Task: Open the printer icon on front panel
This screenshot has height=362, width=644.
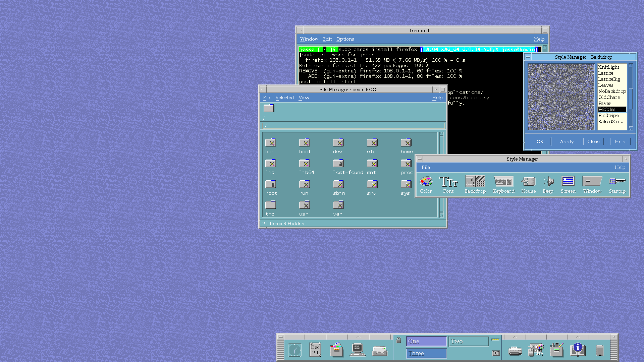Action: click(x=515, y=351)
